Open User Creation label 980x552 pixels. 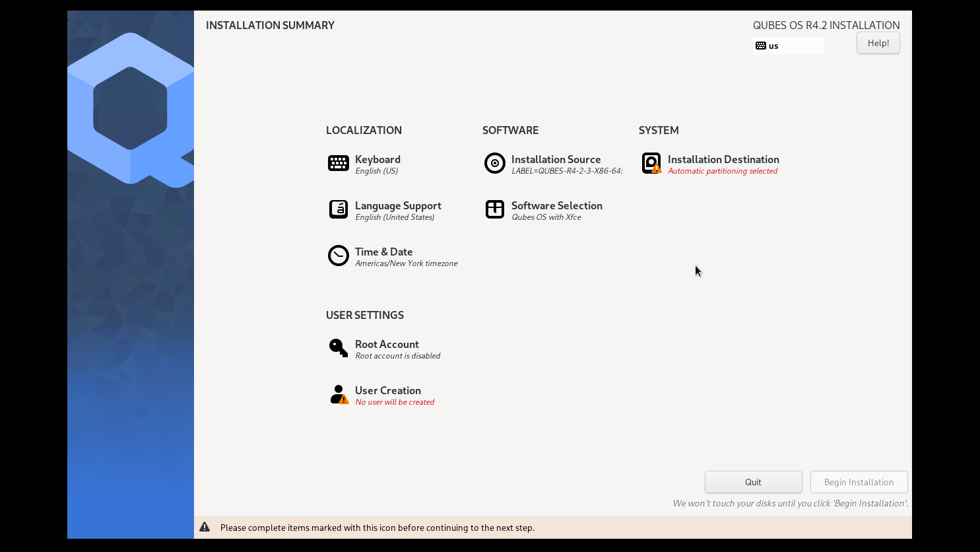click(388, 390)
